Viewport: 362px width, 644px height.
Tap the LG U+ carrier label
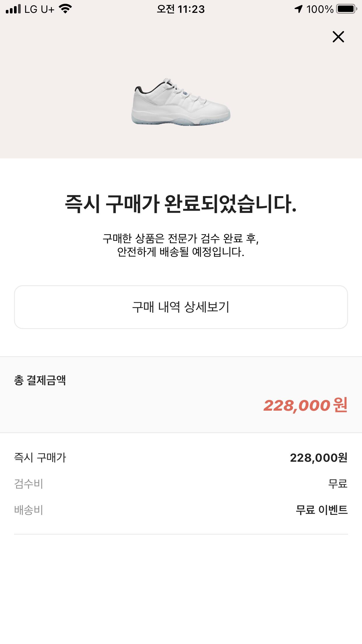(39, 9)
